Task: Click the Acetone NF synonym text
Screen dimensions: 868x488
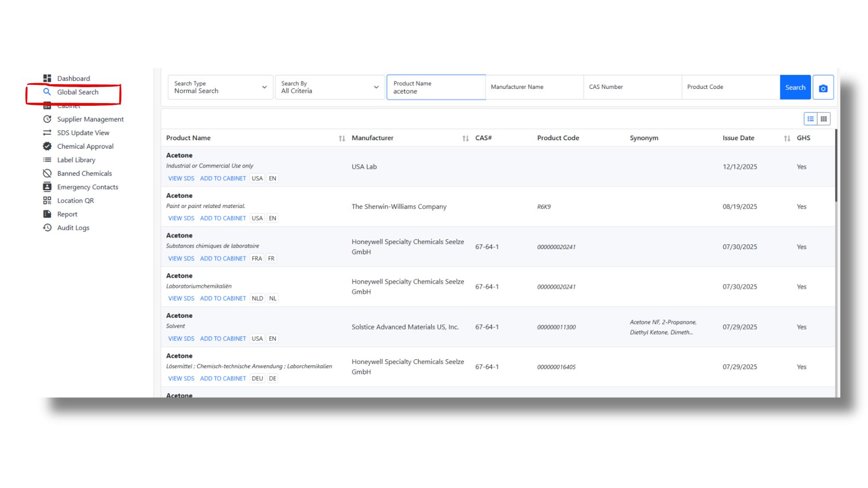Action: pos(663,327)
